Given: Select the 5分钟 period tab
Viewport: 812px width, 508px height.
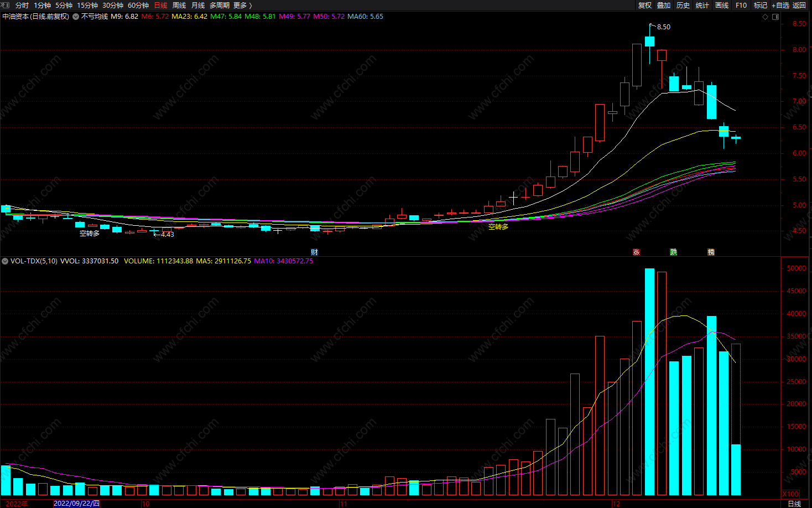Looking at the screenshot, I should [x=64, y=5].
